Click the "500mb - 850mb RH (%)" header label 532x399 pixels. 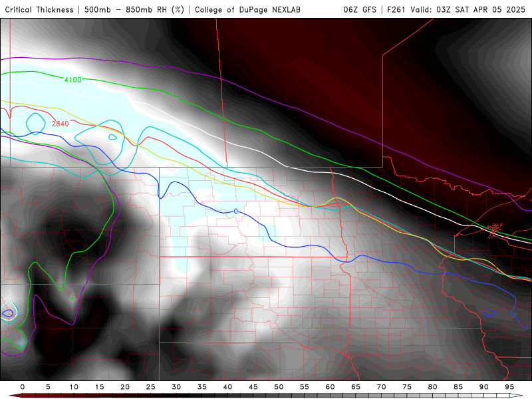pos(134,9)
